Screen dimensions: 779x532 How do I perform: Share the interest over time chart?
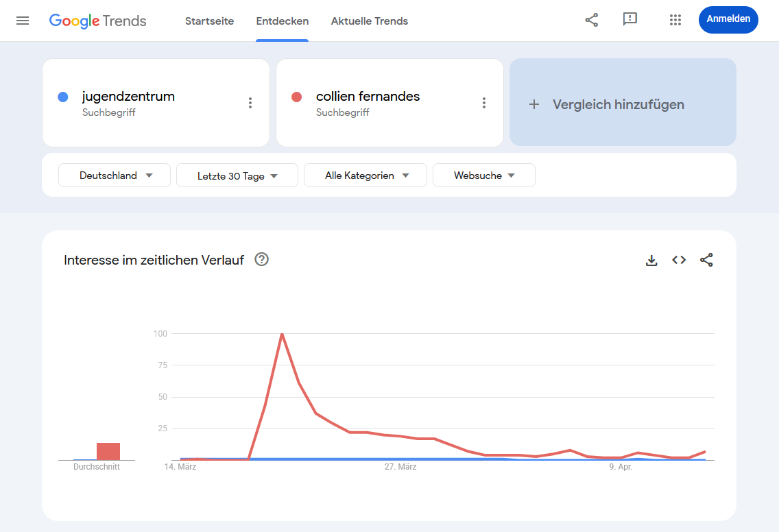(706, 260)
